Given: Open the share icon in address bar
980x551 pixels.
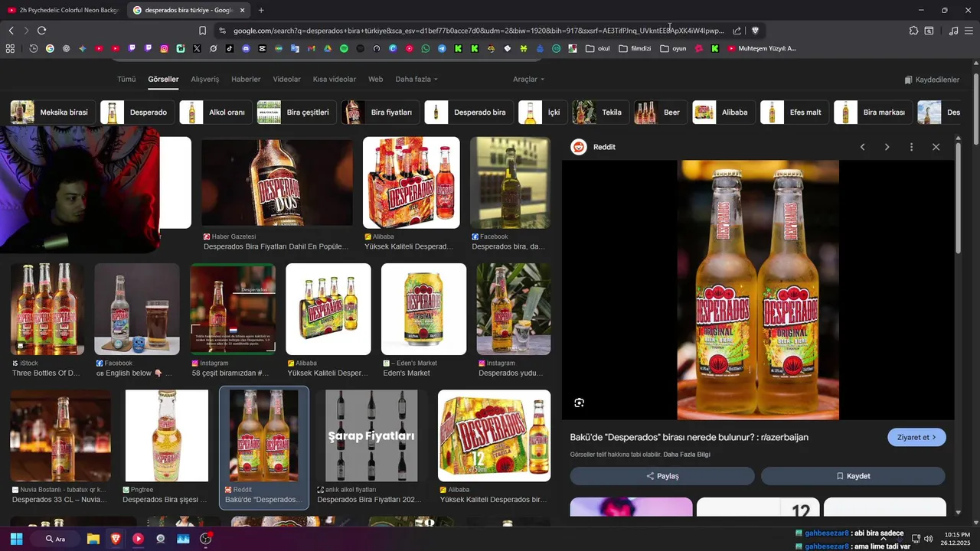Looking at the screenshot, I should tap(737, 31).
